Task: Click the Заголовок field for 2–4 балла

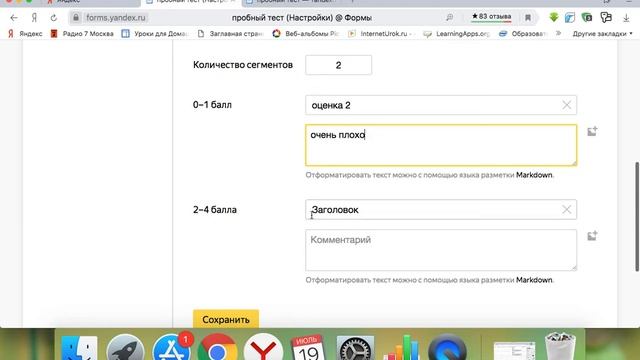Action: click(441, 209)
